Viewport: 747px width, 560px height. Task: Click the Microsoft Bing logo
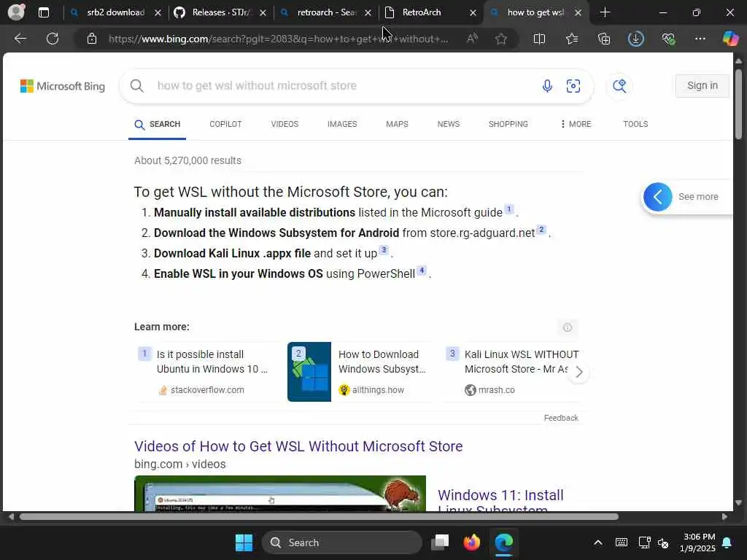(x=63, y=86)
